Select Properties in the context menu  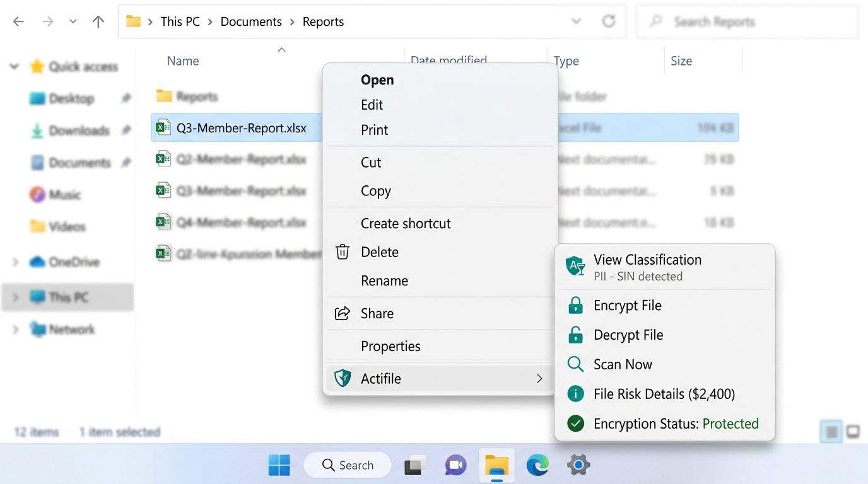click(390, 346)
